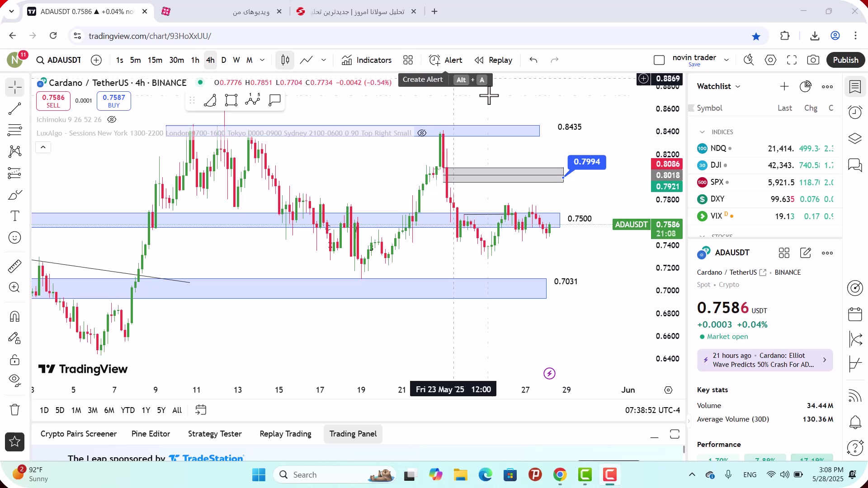The height and width of the screenshot is (488, 868).
Task: Select the brush drawing tool
Action: pos(14,195)
